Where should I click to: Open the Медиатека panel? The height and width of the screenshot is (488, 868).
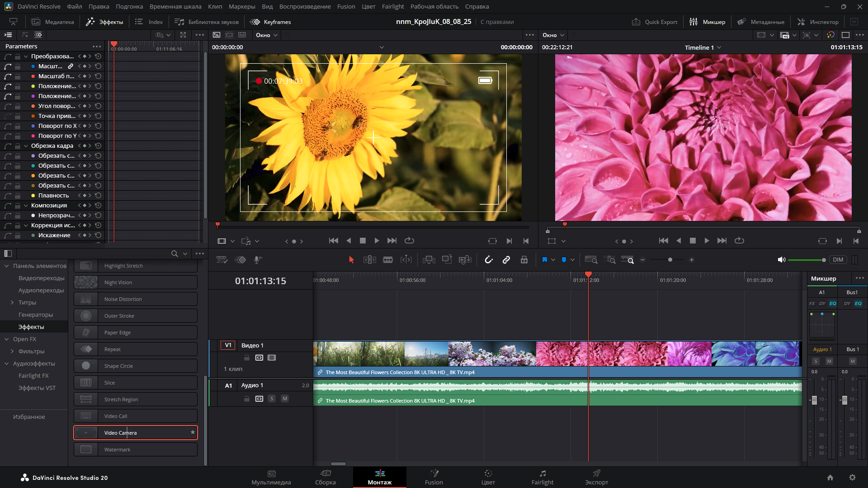coord(52,22)
